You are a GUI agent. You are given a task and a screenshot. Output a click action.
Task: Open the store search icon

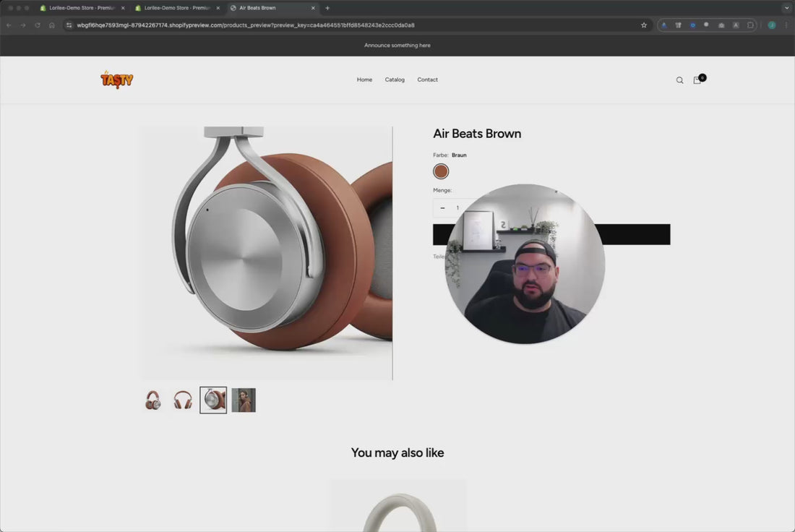click(x=679, y=80)
